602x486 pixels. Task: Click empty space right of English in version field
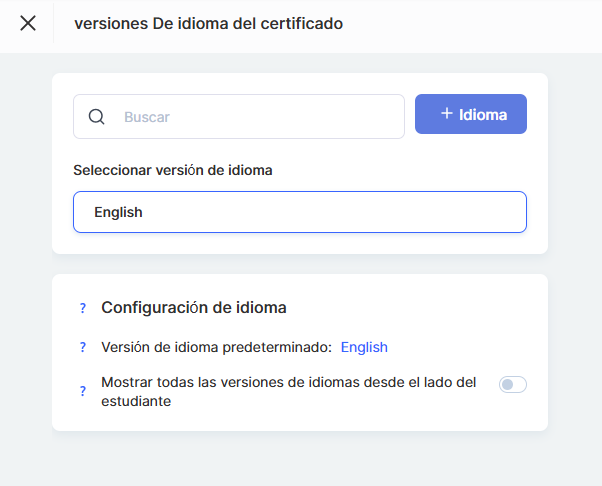tap(340, 212)
